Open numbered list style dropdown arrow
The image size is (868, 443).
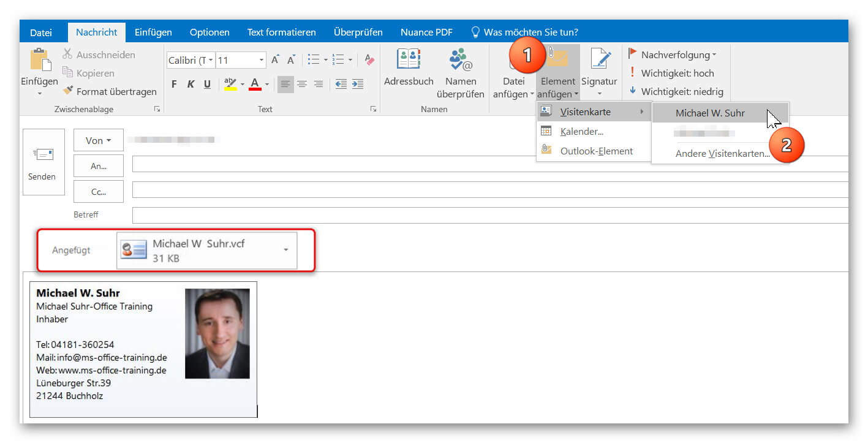point(350,59)
